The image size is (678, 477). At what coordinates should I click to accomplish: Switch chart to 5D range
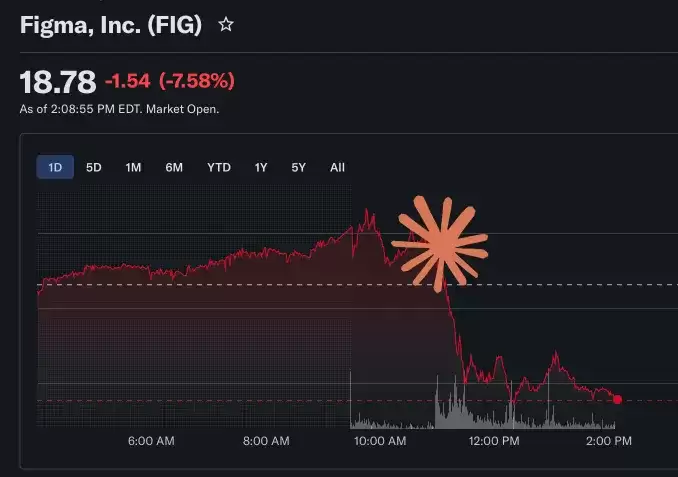(x=94, y=167)
